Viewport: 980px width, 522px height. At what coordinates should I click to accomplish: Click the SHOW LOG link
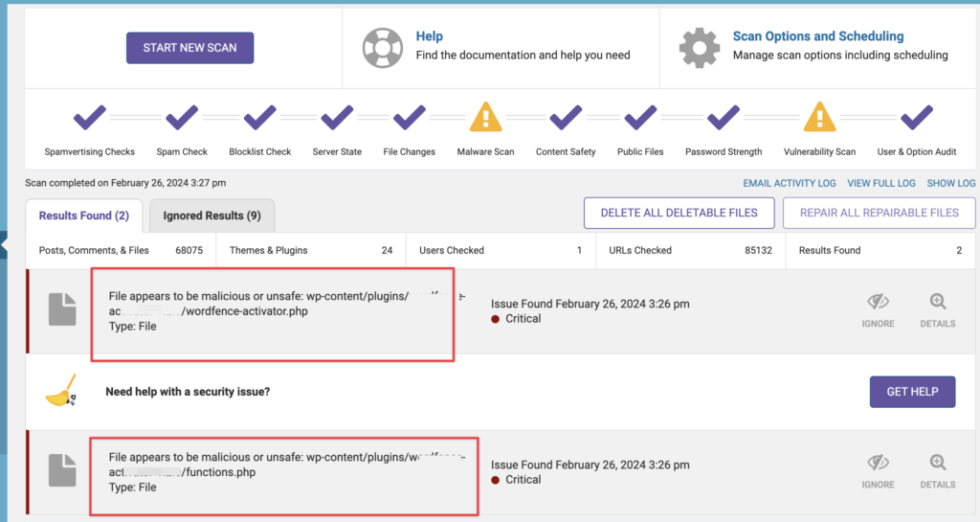[950, 183]
